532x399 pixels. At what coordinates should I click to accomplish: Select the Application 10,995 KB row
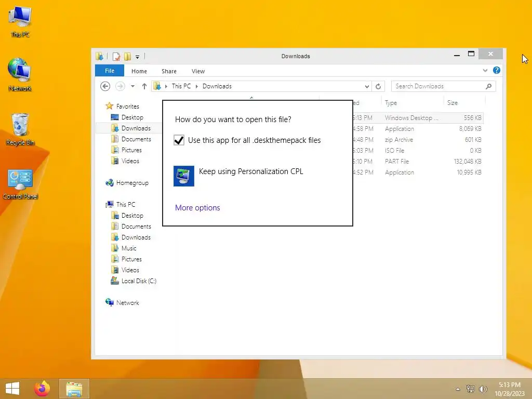[x=417, y=172]
